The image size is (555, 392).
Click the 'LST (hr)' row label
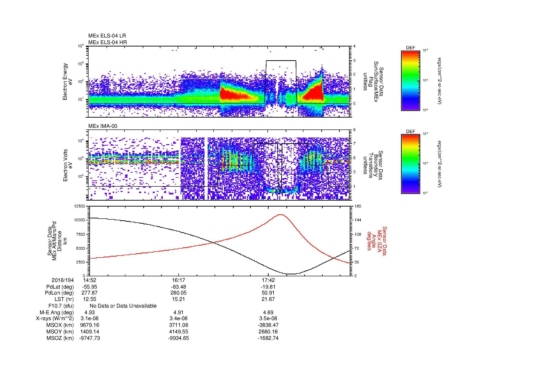click(x=64, y=299)
